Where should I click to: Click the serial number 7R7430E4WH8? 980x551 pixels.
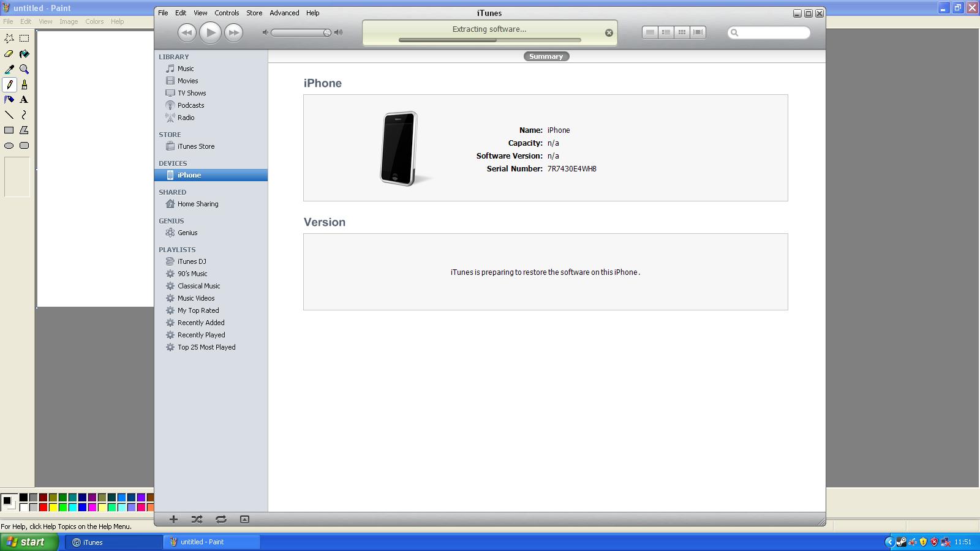coord(571,169)
